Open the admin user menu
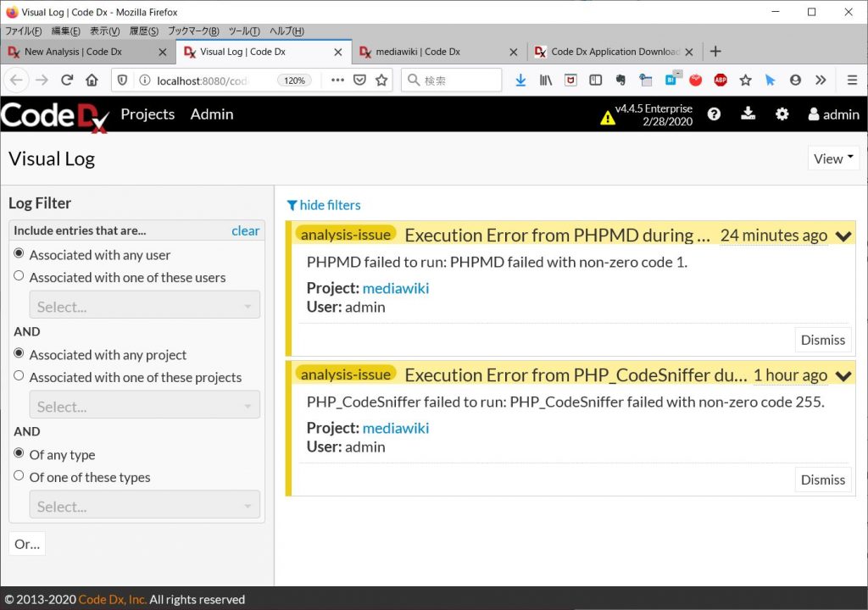868x610 pixels. click(x=834, y=114)
